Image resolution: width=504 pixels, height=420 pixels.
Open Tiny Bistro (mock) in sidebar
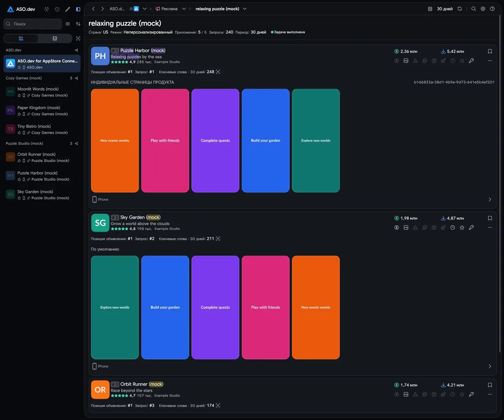pos(42,129)
